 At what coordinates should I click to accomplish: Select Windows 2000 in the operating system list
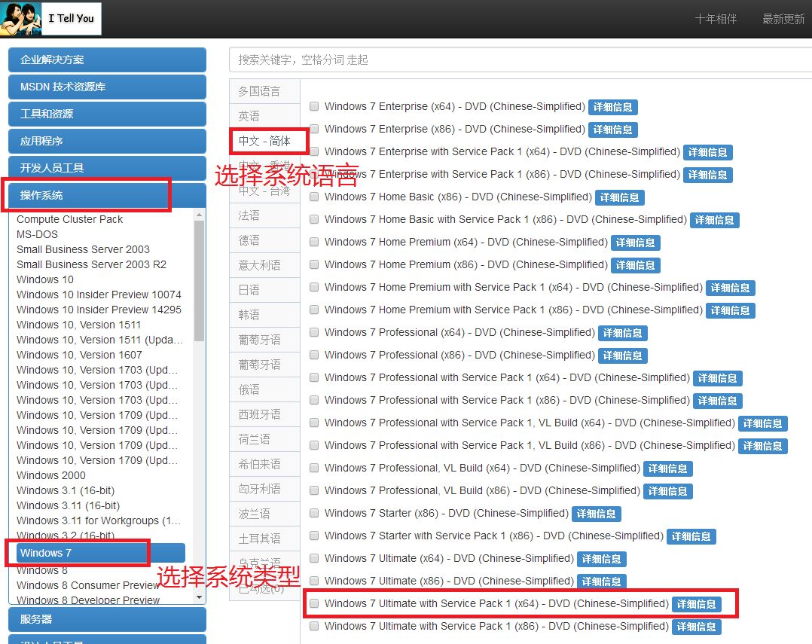(50, 475)
